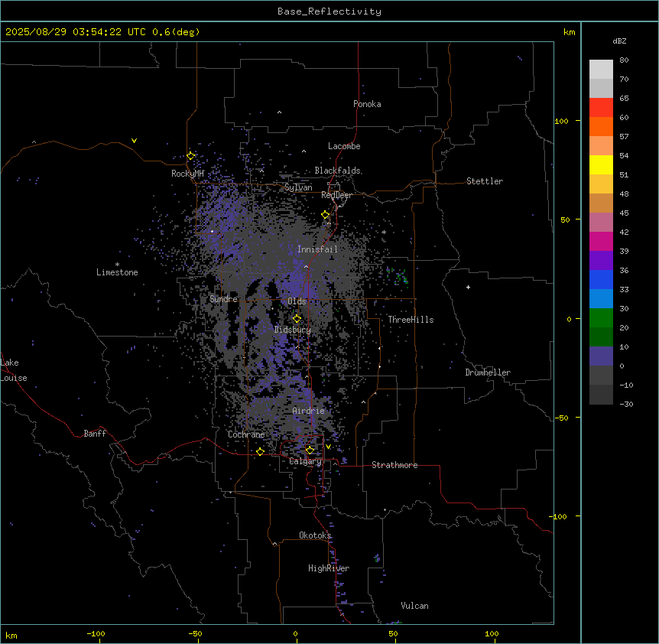Pick the slate purple 10 dBZ swatch
The image size is (659, 644).
click(601, 356)
